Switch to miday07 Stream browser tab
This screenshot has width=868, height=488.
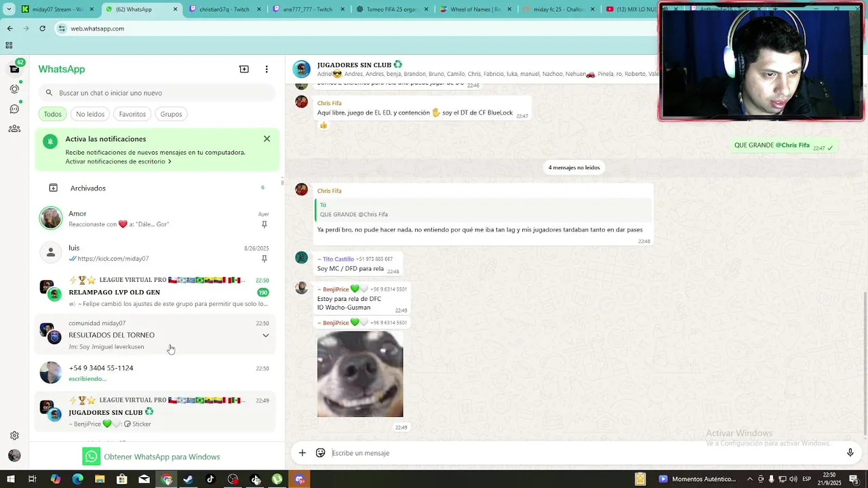58,9
